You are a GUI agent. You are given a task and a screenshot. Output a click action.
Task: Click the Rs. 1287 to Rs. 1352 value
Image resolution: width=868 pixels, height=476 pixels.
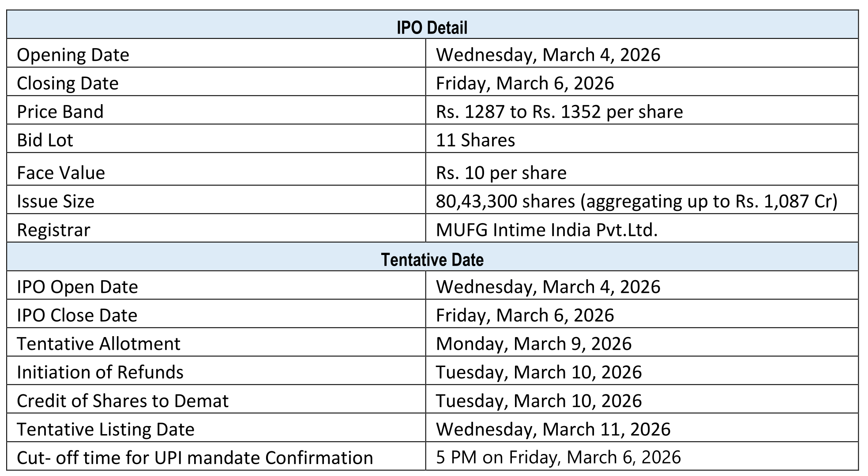559,112
